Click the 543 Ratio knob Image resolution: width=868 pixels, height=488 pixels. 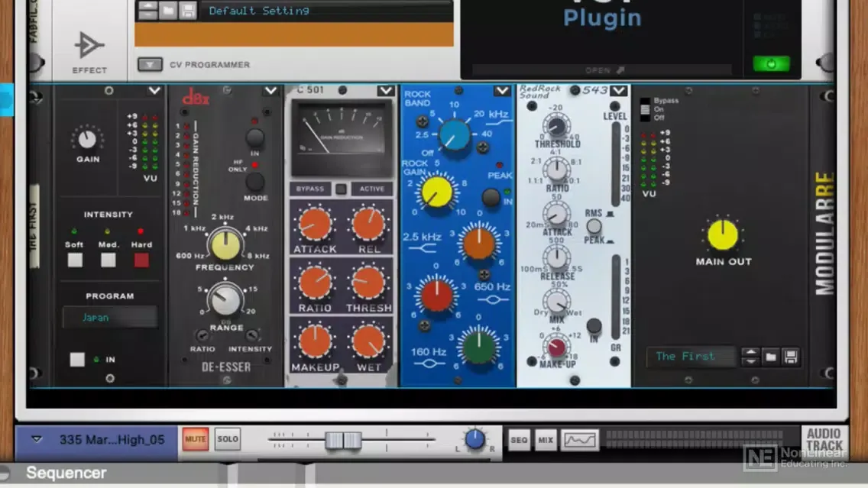555,170
